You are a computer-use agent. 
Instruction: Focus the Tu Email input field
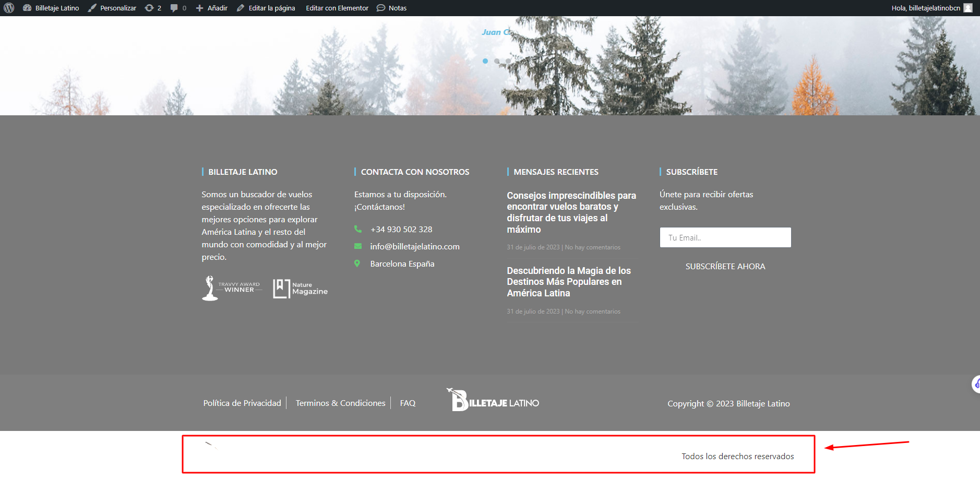click(x=725, y=237)
